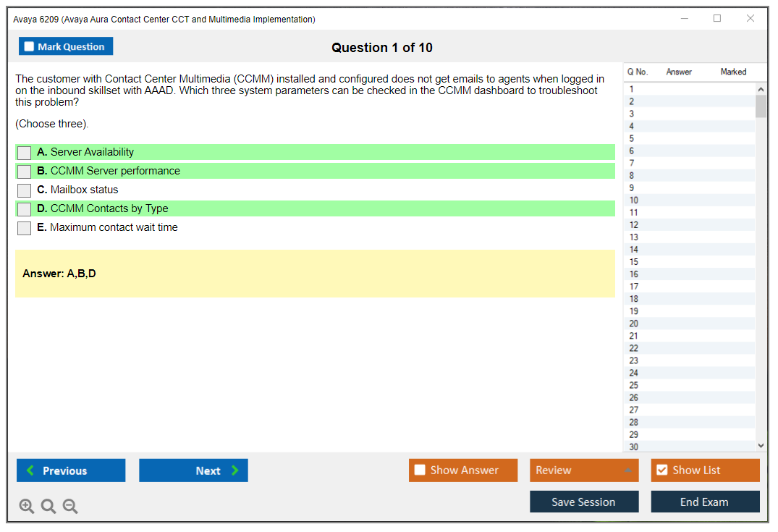Image resolution: width=778 pixels, height=532 pixels.
Task: Go to the Next question
Action: tap(193, 470)
